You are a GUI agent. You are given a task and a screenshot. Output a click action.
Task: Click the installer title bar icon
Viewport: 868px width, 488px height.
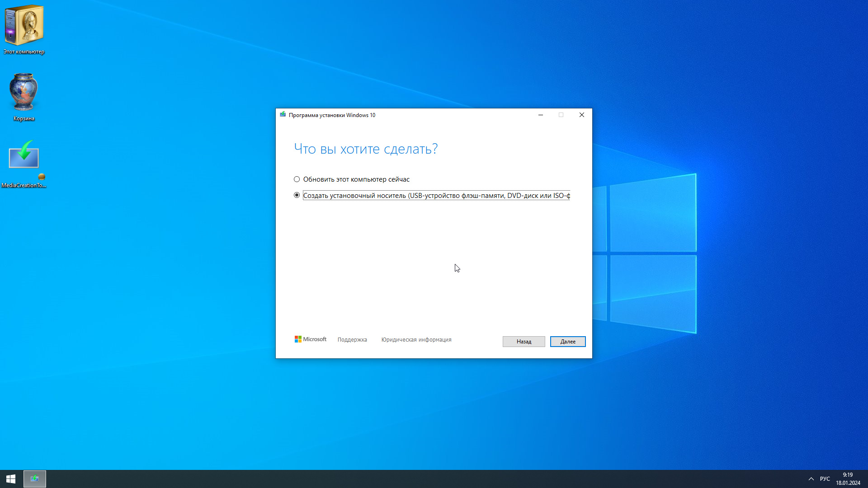283,115
